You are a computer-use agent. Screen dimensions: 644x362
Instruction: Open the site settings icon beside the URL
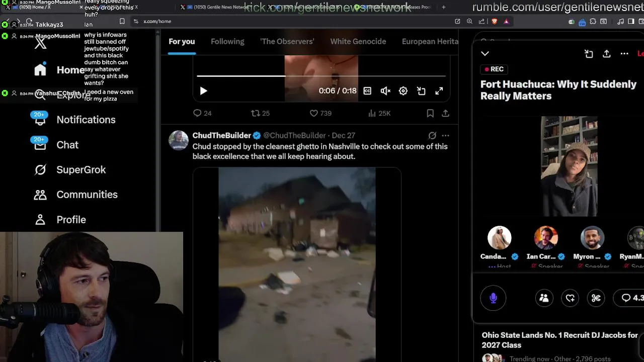click(136, 21)
